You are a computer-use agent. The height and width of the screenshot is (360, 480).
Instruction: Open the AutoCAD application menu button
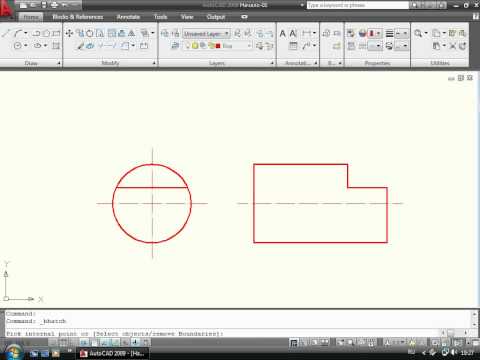coord(6,8)
